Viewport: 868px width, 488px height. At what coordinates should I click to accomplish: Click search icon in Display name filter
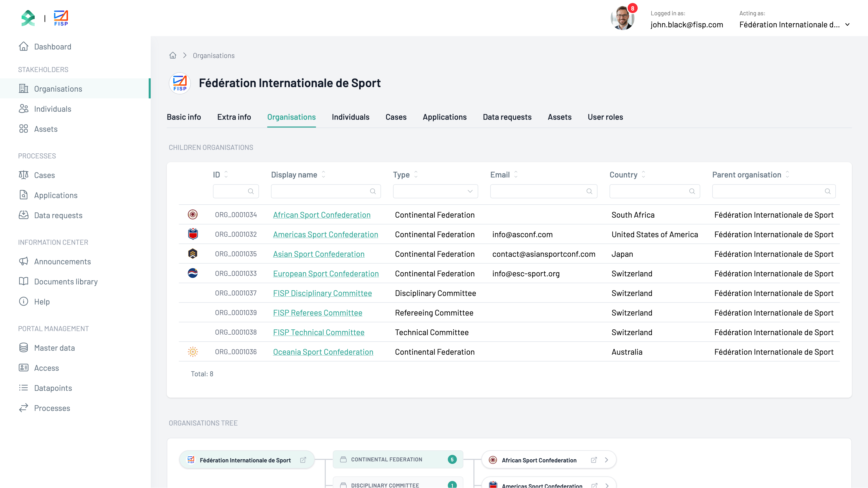pyautogui.click(x=373, y=191)
